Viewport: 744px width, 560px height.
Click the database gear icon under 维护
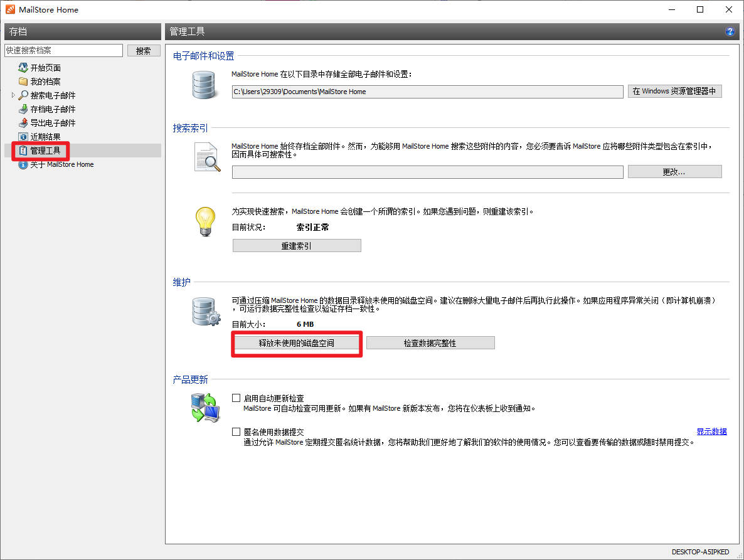point(206,311)
